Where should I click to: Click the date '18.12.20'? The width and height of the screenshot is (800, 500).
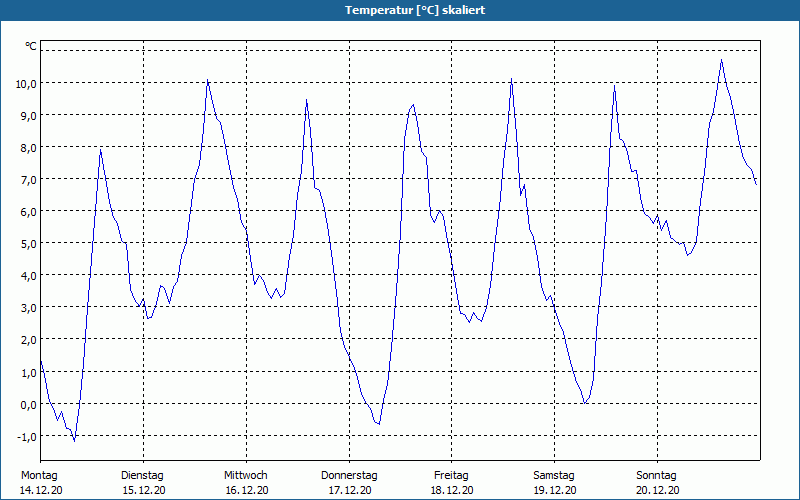(452, 491)
